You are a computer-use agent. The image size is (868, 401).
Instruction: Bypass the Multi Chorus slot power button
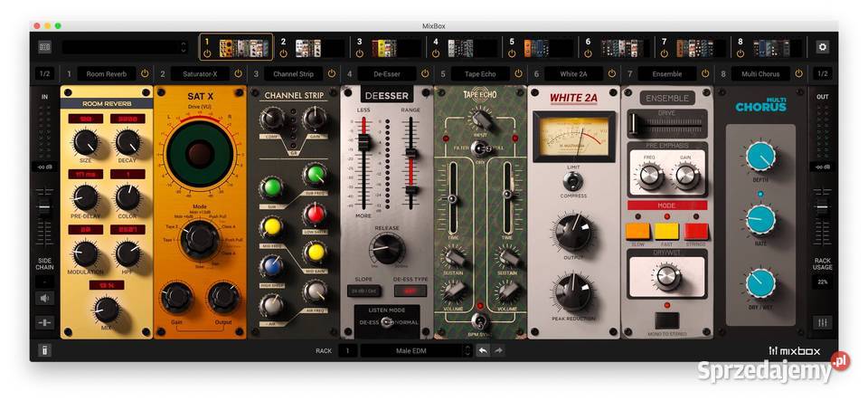coord(798,73)
